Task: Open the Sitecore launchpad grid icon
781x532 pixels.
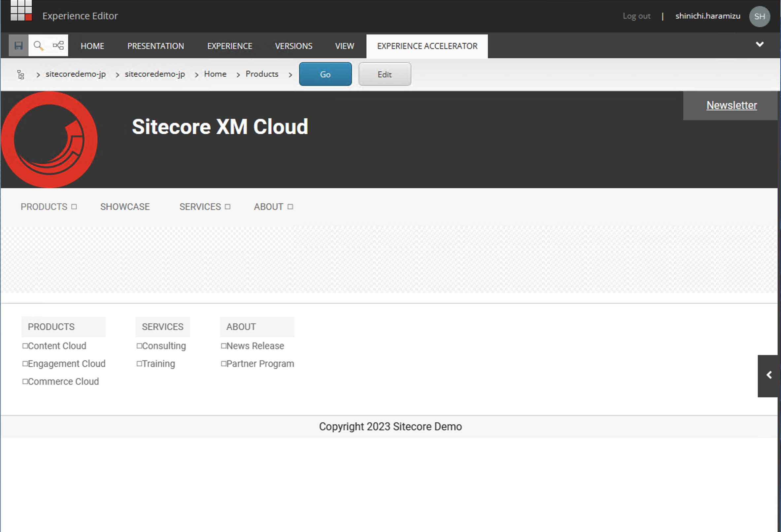Action: coord(21,11)
